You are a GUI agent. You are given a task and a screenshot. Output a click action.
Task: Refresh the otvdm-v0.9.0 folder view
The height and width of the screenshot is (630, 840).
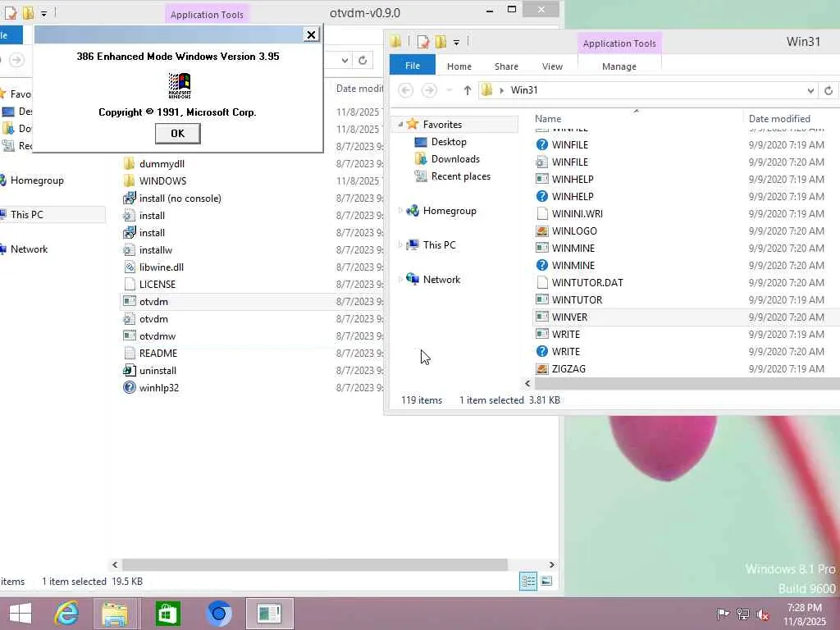click(363, 60)
